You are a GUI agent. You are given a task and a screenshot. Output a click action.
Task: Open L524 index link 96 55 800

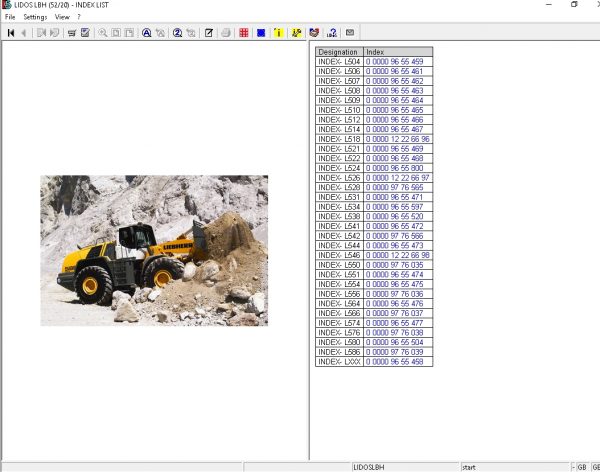(394, 168)
